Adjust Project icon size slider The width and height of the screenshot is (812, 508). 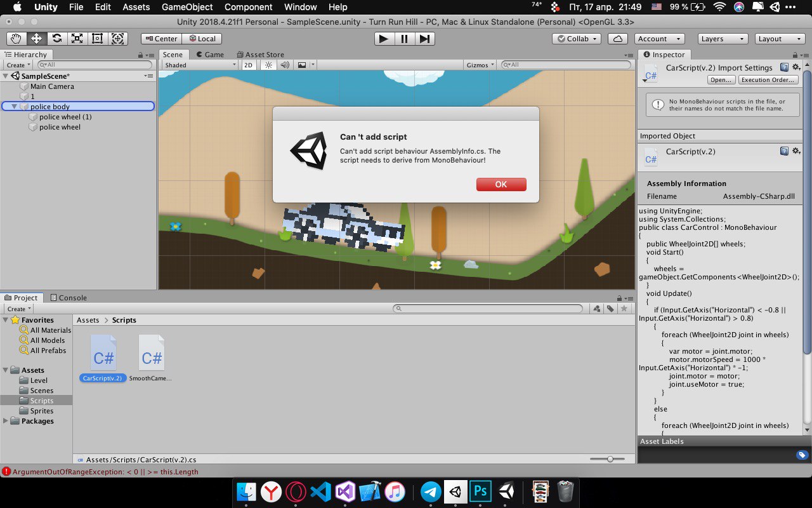(x=610, y=459)
